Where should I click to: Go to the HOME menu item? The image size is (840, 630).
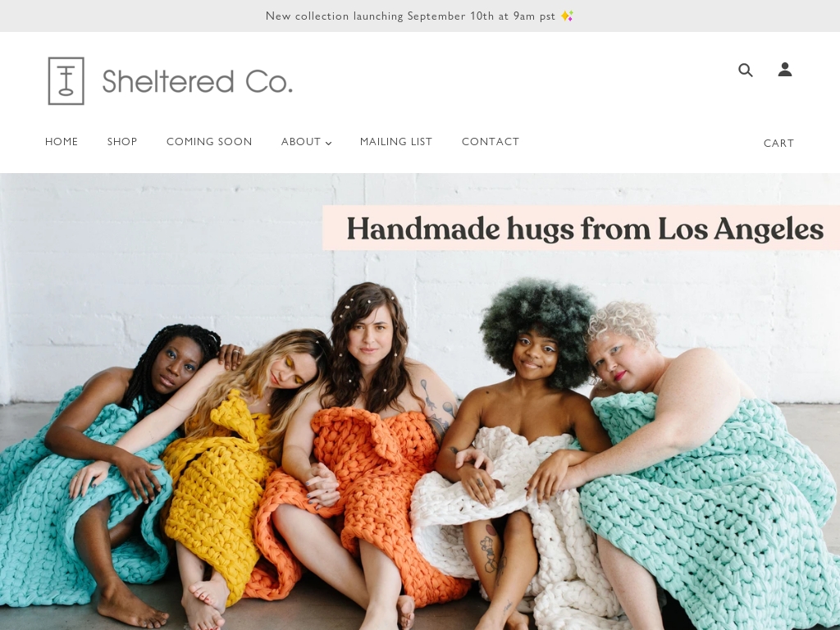[62, 141]
